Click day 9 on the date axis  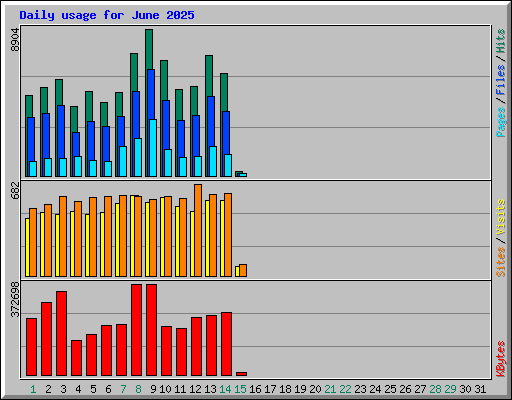(153, 389)
